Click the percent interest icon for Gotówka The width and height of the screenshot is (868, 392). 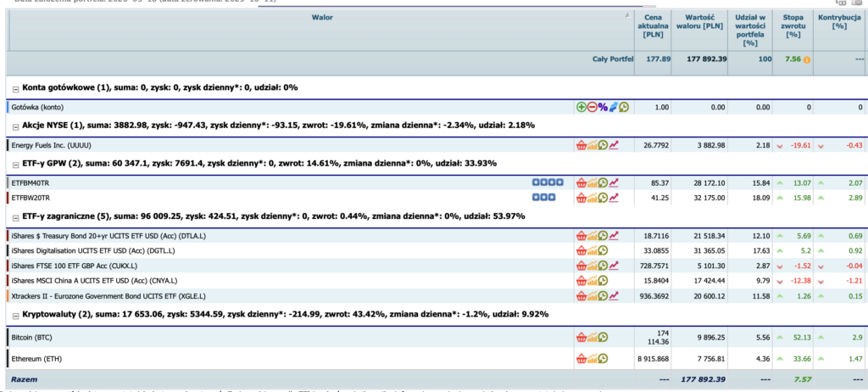click(603, 107)
